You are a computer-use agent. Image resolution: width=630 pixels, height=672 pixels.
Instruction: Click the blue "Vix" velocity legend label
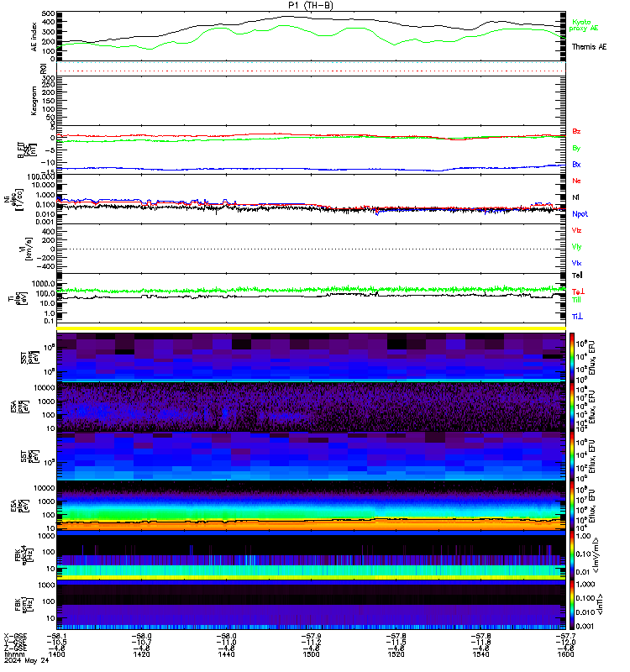click(x=576, y=263)
